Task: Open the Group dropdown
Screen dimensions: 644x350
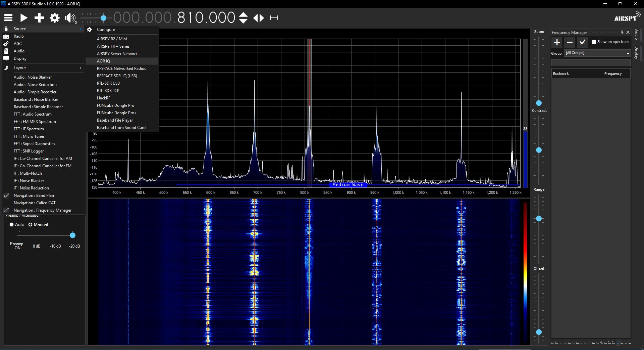Action: (597, 53)
